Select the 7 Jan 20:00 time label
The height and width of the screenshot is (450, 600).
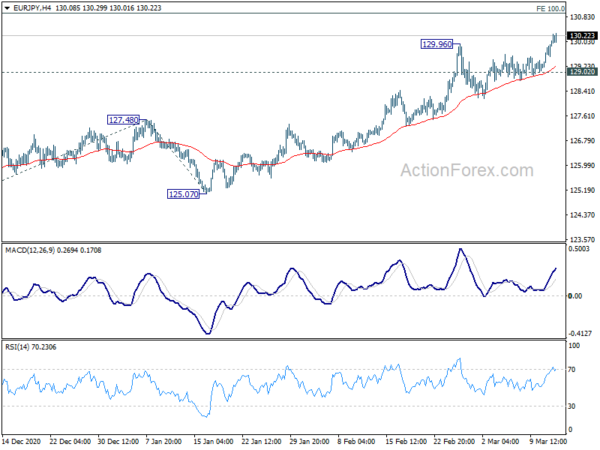click(x=164, y=442)
